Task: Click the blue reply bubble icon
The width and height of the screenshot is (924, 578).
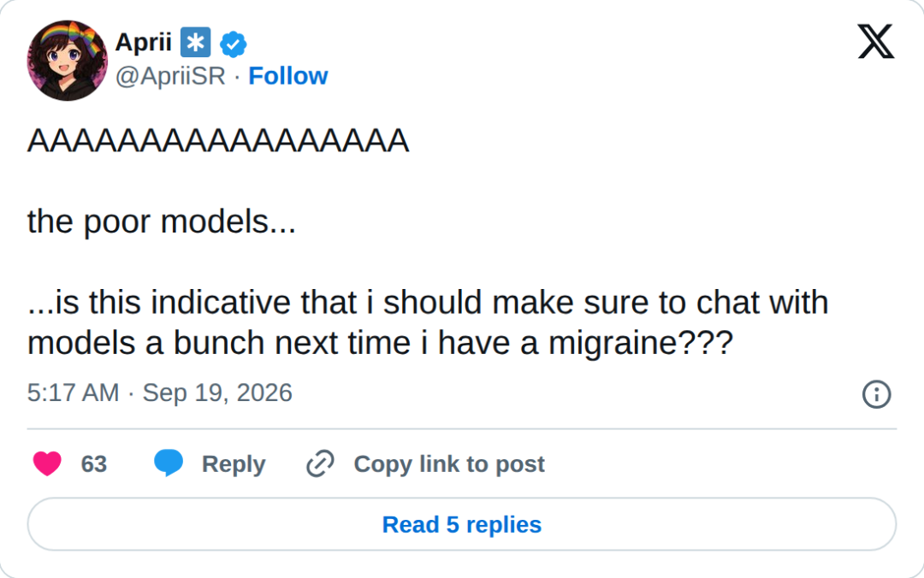Action: tap(169, 463)
